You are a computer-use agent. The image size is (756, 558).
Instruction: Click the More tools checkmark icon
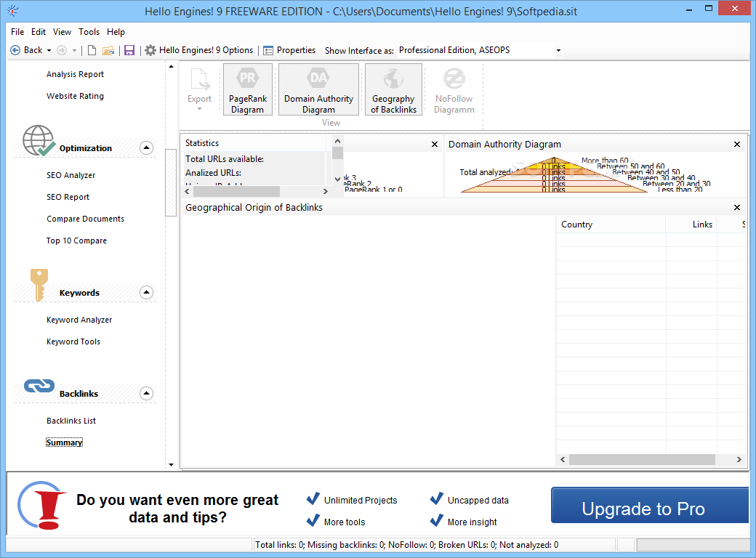pyautogui.click(x=313, y=520)
